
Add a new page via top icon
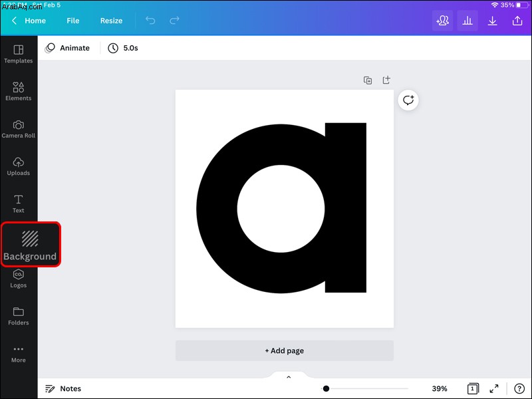click(x=386, y=80)
